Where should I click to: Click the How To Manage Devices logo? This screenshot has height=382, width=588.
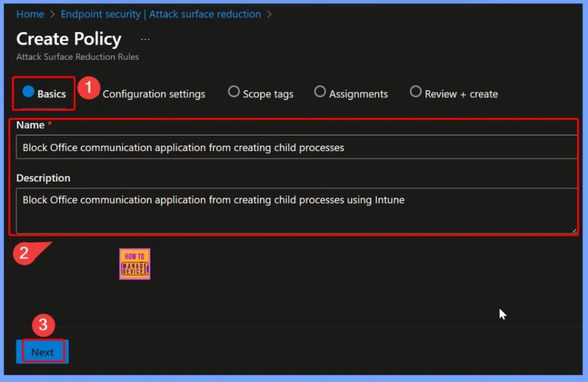click(x=134, y=264)
